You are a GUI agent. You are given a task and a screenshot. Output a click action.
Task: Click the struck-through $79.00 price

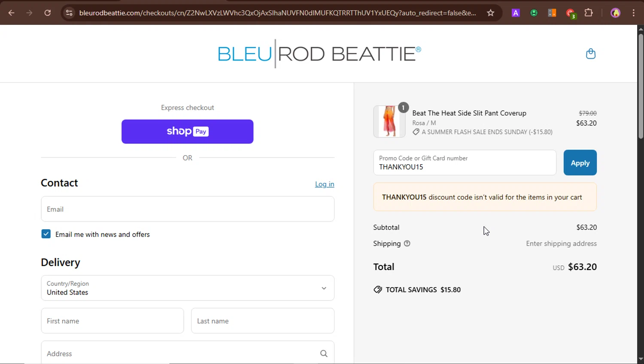588,113
